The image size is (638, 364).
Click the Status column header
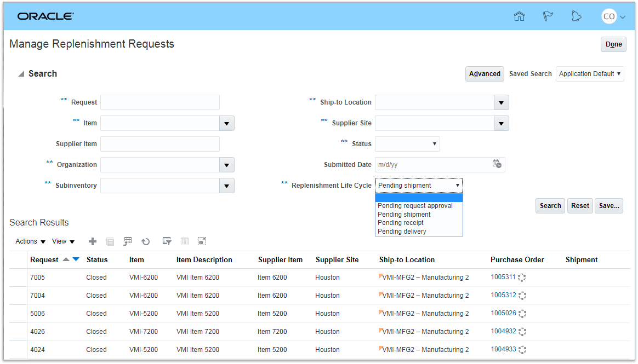97,259
